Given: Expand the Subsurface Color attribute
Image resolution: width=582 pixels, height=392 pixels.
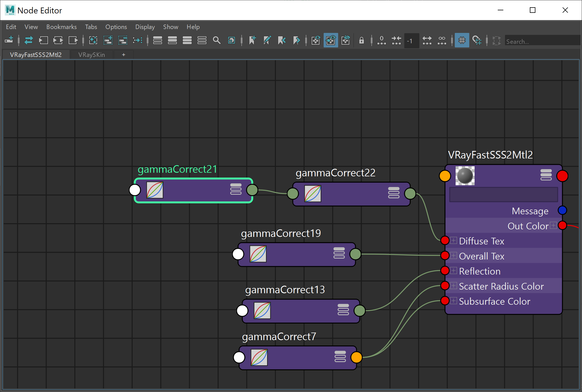Looking at the screenshot, I should pyautogui.click(x=454, y=300).
